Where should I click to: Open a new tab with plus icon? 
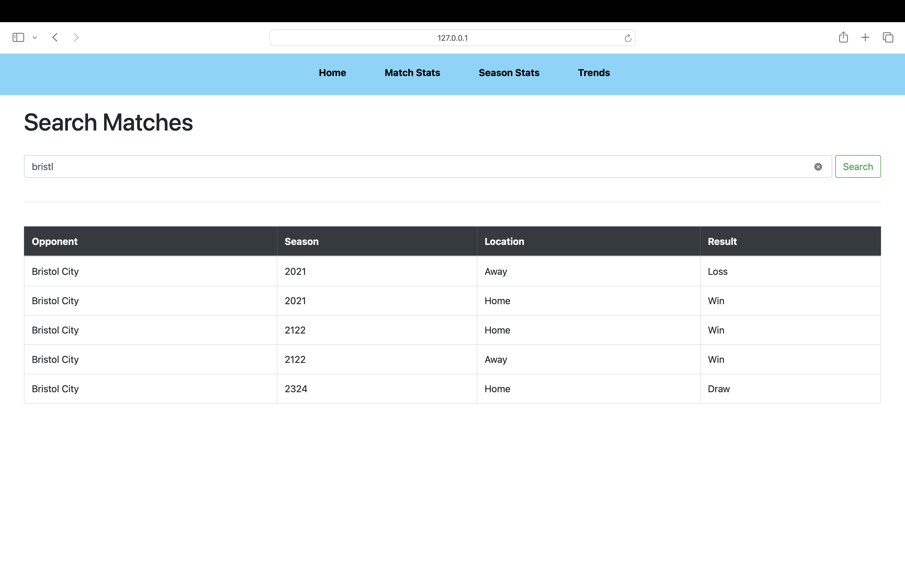coord(865,37)
